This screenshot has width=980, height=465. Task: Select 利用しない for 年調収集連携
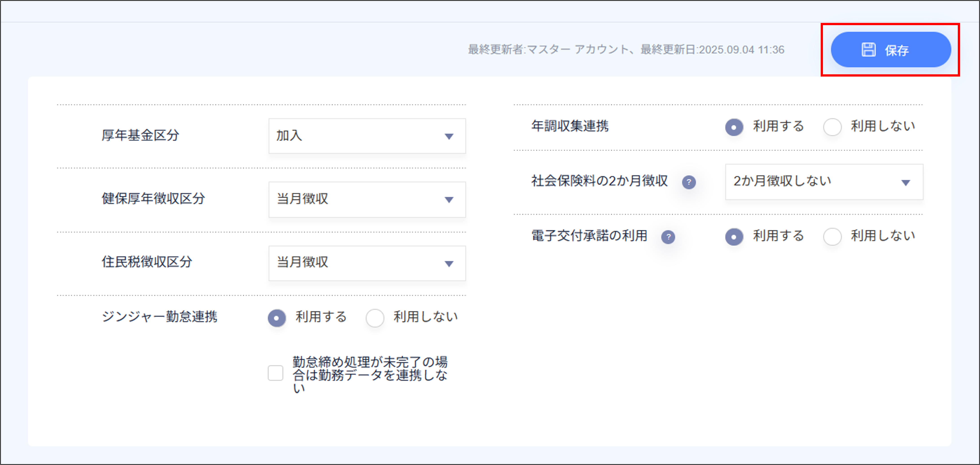point(833,127)
